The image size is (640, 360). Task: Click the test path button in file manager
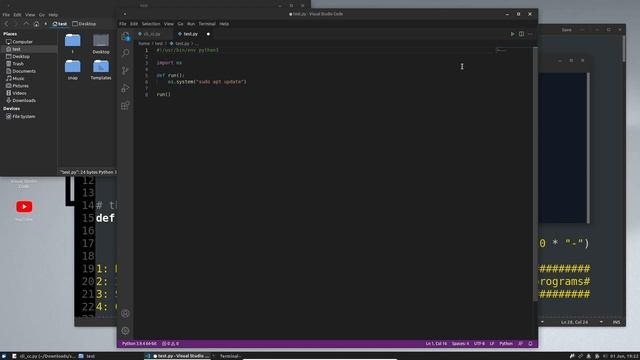[x=60, y=24]
